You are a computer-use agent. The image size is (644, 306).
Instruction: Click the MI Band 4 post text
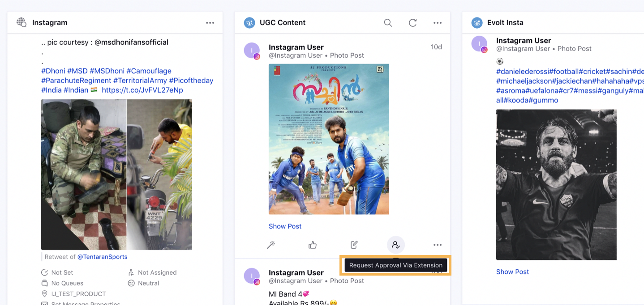tap(289, 294)
